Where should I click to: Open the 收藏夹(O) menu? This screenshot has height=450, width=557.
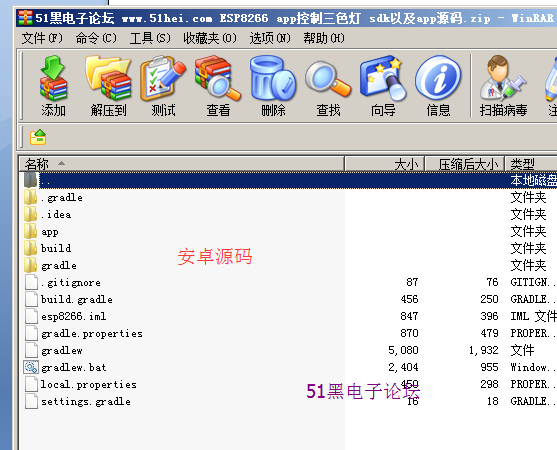[x=210, y=38]
